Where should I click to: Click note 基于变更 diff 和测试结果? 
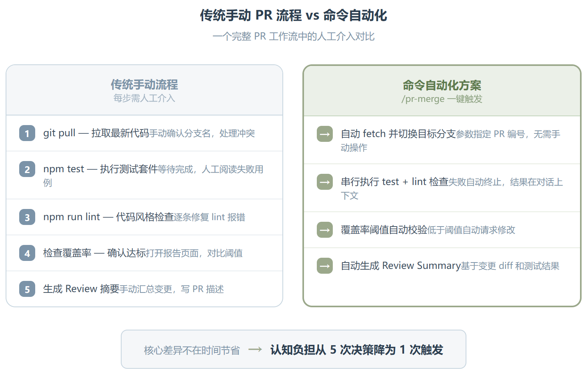tap(510, 266)
